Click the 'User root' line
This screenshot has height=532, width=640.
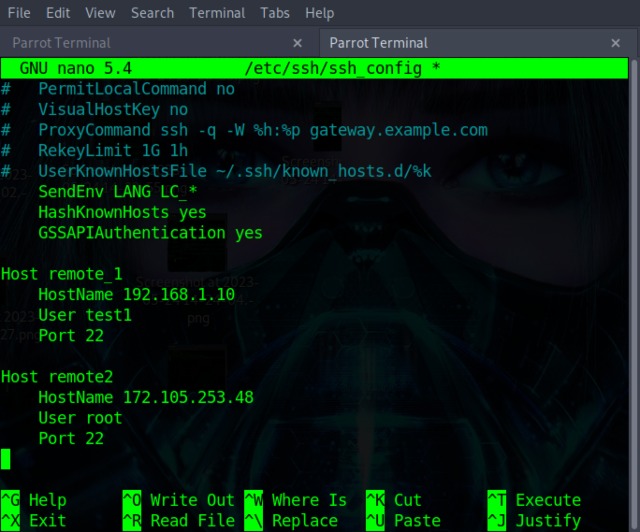(x=80, y=418)
